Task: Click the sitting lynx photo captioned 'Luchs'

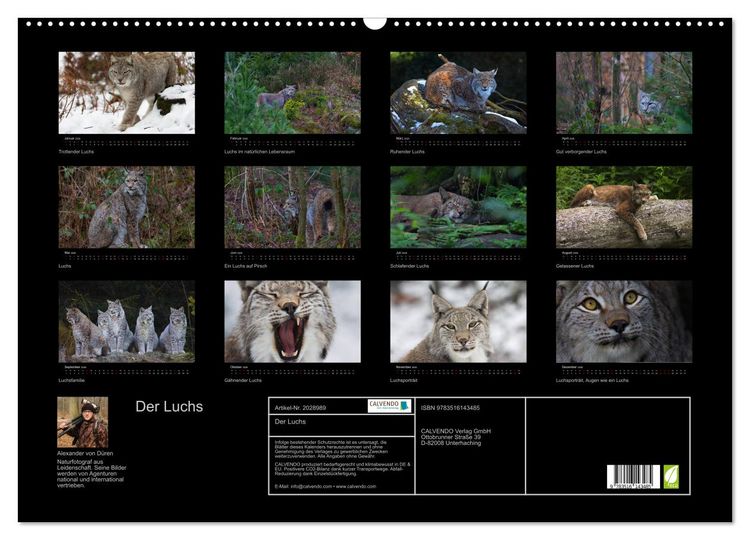Action: pos(127,207)
